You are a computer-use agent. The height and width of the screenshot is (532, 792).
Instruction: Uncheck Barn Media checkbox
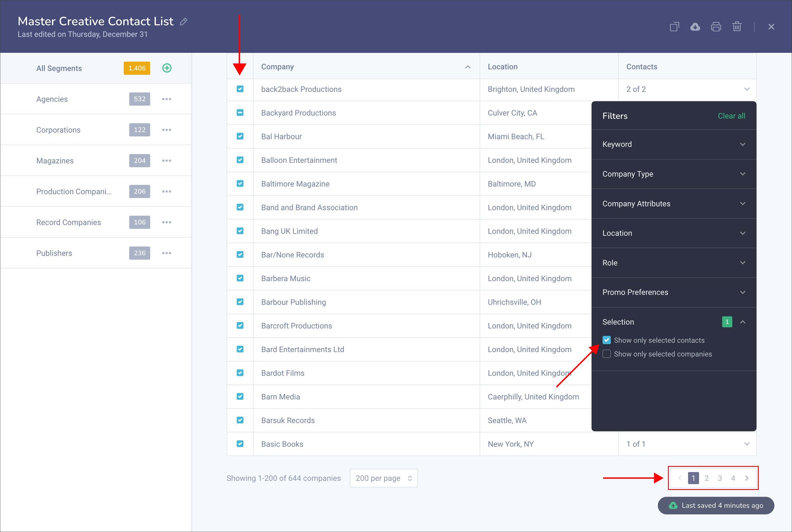coord(240,396)
